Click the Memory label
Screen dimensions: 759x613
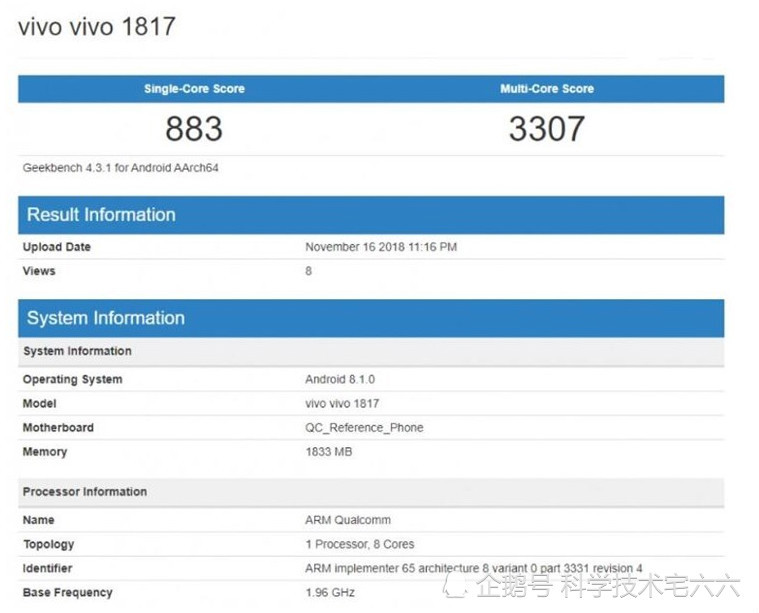coord(45,452)
